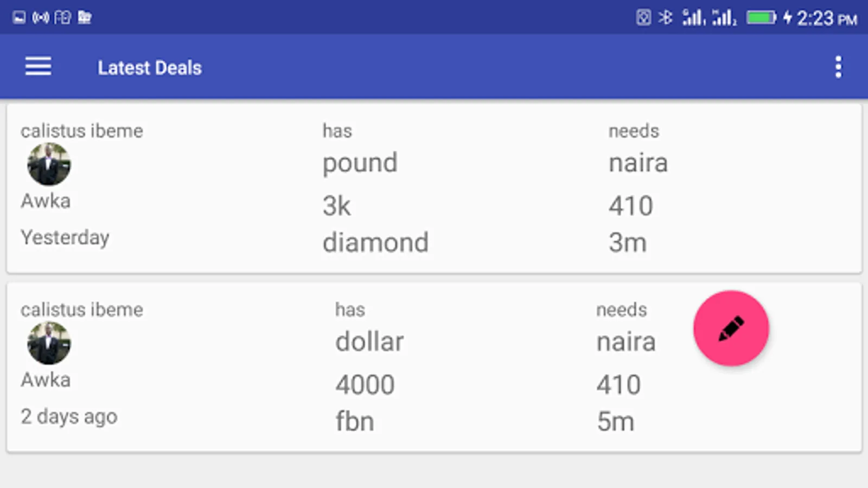Select the fbn bank label
The height and width of the screenshot is (488, 868).
coord(355,421)
